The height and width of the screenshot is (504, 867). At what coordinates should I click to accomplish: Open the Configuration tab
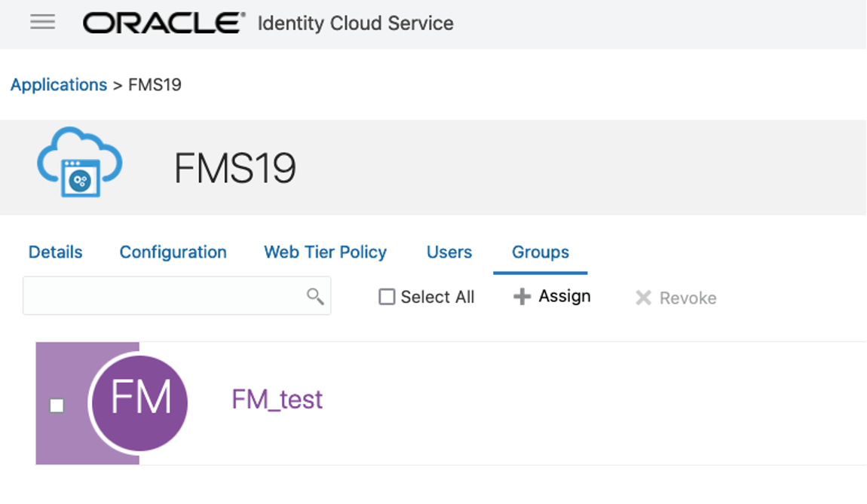[x=173, y=252]
